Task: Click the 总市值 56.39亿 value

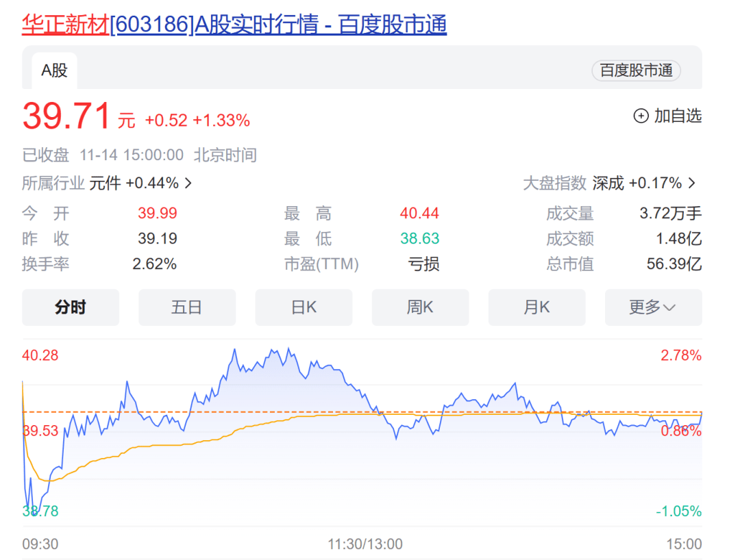Action: tap(674, 264)
